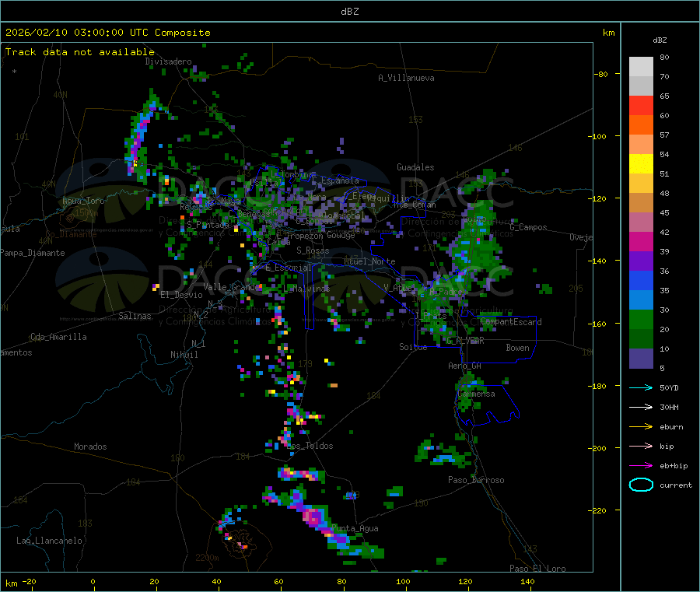Click the '100' tick on bottom axis
This screenshot has height=592, width=700.
pos(403,581)
